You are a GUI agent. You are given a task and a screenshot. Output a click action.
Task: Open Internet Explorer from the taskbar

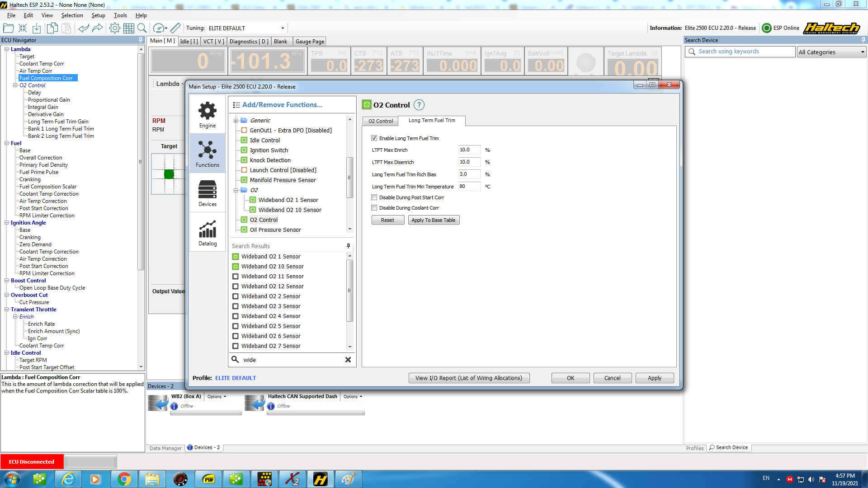(69, 479)
